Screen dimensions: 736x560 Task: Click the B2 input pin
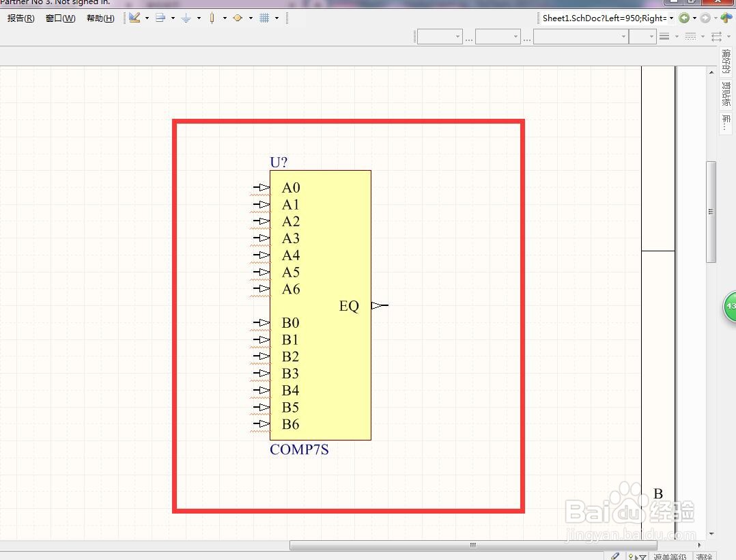coord(261,356)
